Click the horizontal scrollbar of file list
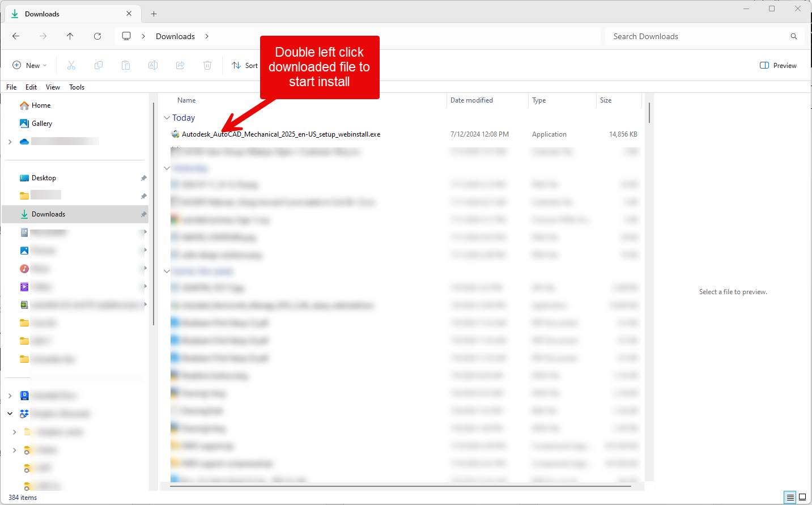 [x=400, y=486]
